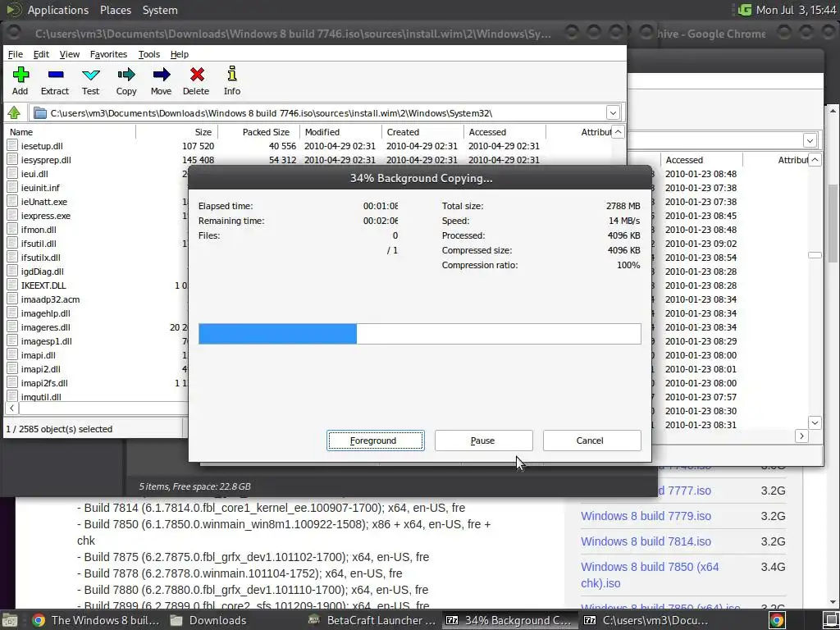The width and height of the screenshot is (840, 630).
Task: Sort by the Modified column header
Action: pyautogui.click(x=340, y=132)
